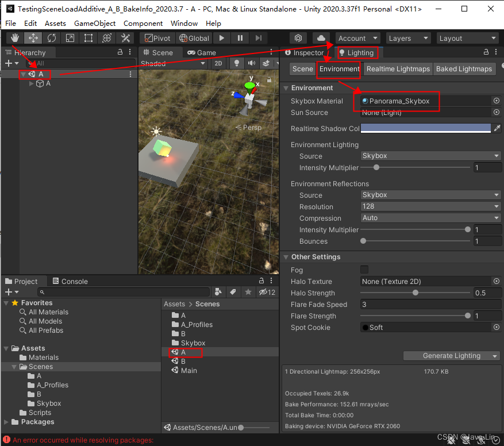The width and height of the screenshot is (504, 446).
Task: Open the Environment Reflections Resolution dropdown
Action: (x=430, y=206)
